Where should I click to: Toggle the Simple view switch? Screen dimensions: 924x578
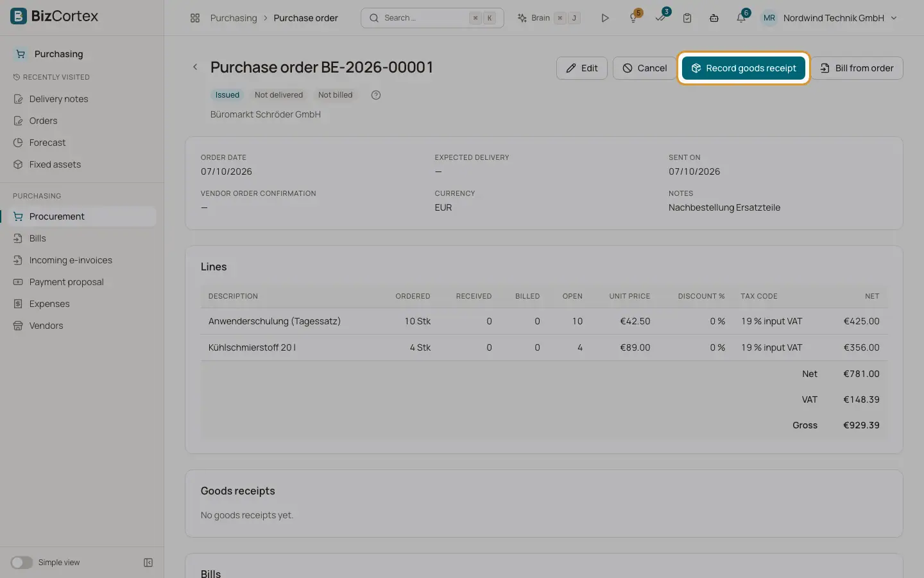pyautogui.click(x=22, y=563)
